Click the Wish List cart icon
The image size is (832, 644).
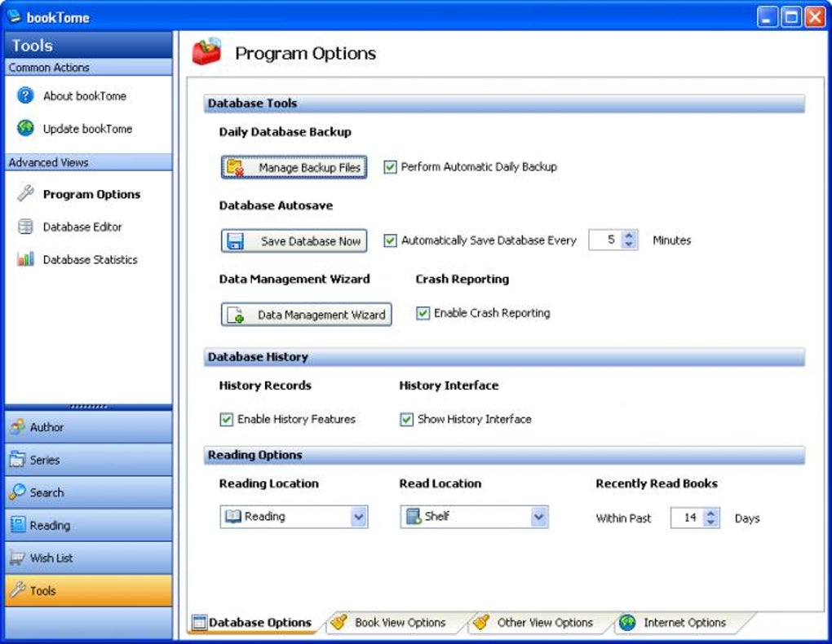click(17, 558)
